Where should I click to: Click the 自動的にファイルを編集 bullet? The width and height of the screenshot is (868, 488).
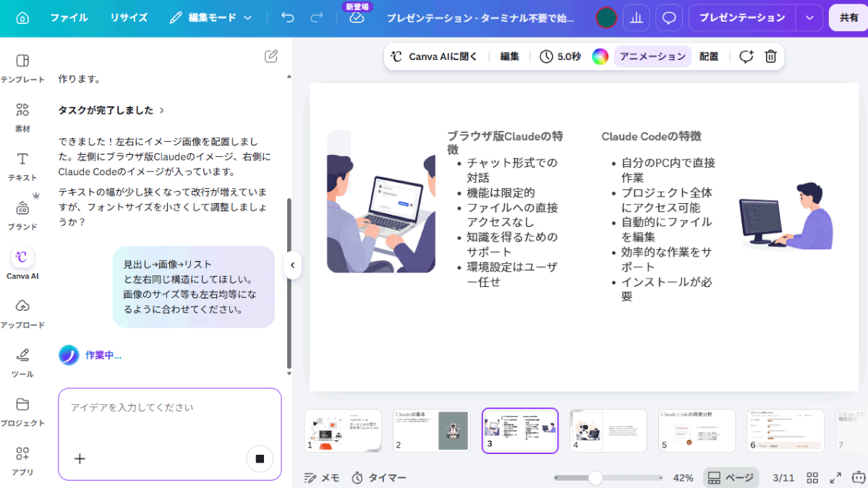[666, 229]
